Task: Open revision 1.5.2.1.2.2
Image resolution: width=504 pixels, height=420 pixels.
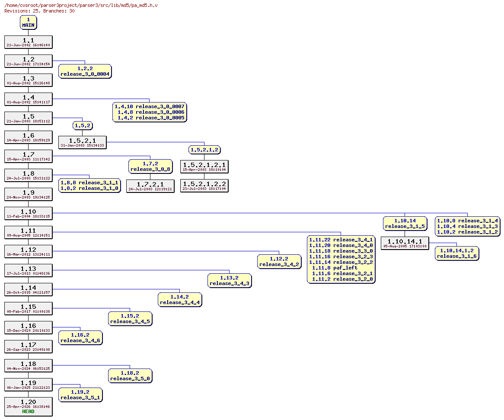Action: pyautogui.click(x=204, y=186)
